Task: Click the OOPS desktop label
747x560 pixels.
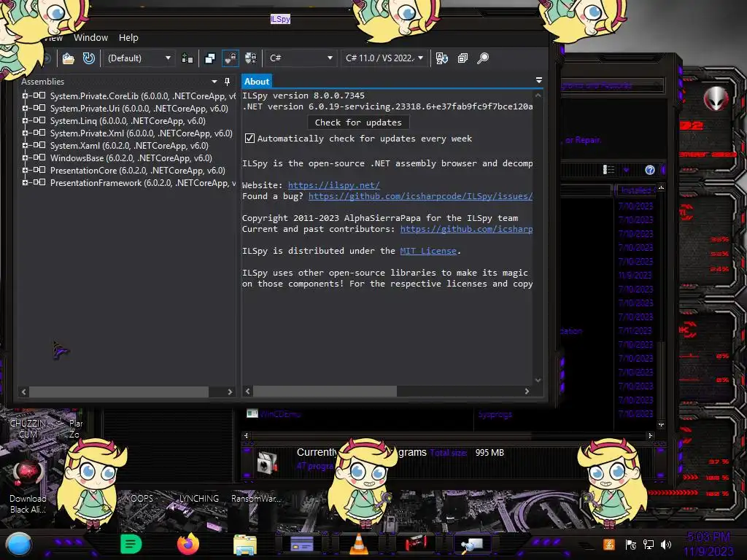Action: [142, 499]
